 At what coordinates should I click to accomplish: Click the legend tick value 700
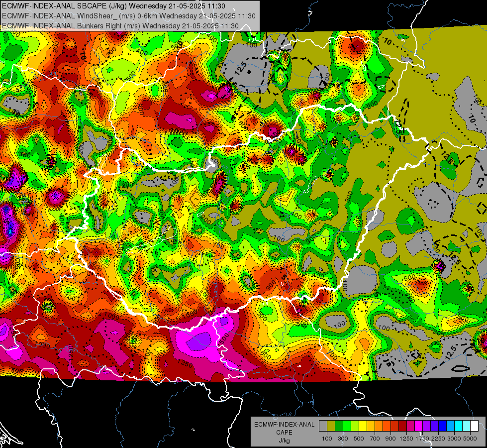375,439
